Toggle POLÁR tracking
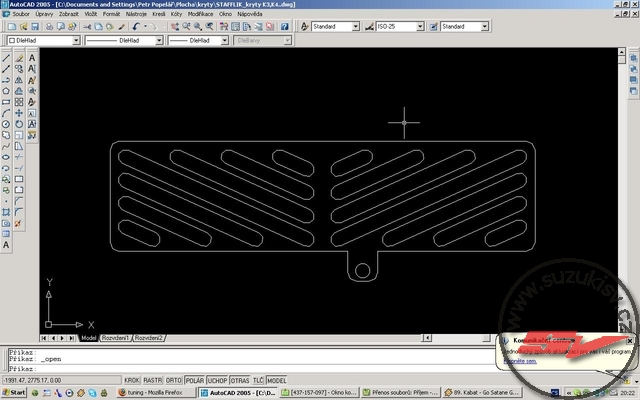This screenshot has width=640, height=400. (x=195, y=380)
